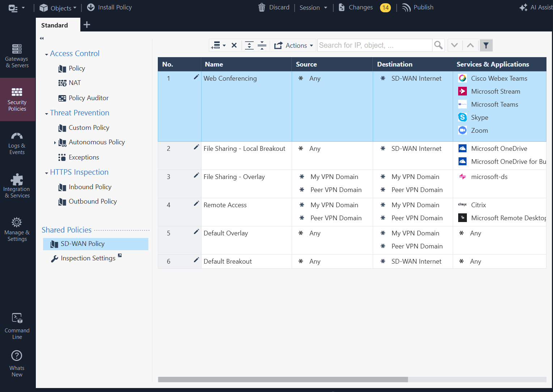Open the Command Line panel
Viewport: 553px width, 392px height.
pos(17,326)
